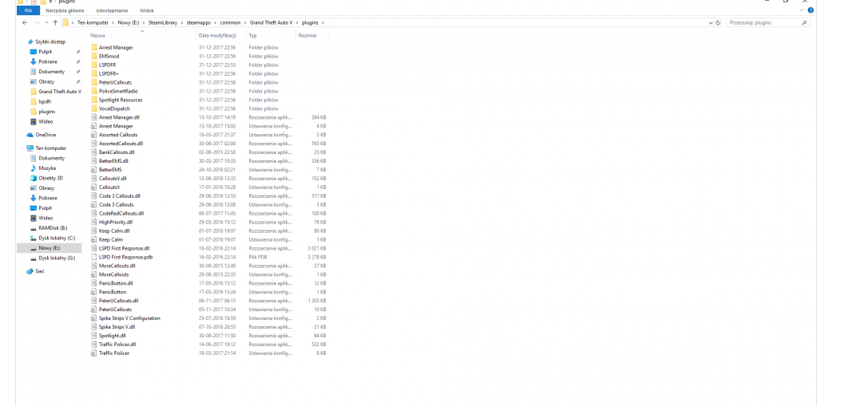868x406 pixels.
Task: Open the Help blue question icon
Action: coord(810,10)
